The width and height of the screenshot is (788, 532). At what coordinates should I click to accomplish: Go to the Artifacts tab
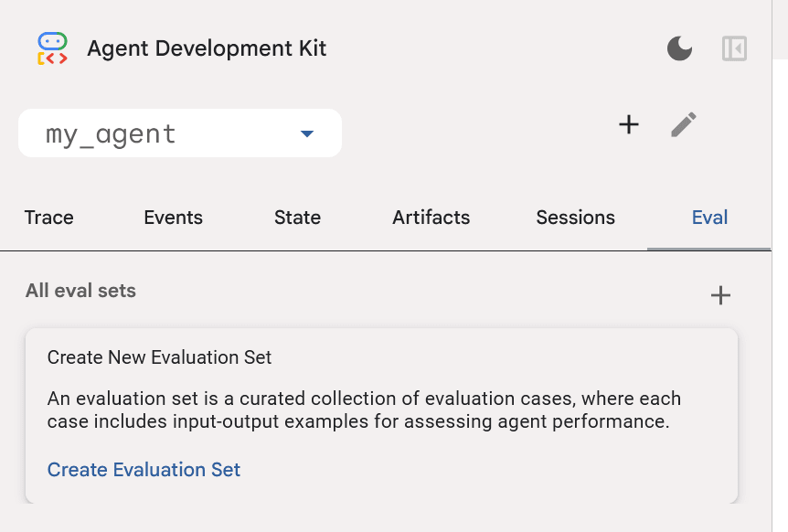tap(431, 218)
